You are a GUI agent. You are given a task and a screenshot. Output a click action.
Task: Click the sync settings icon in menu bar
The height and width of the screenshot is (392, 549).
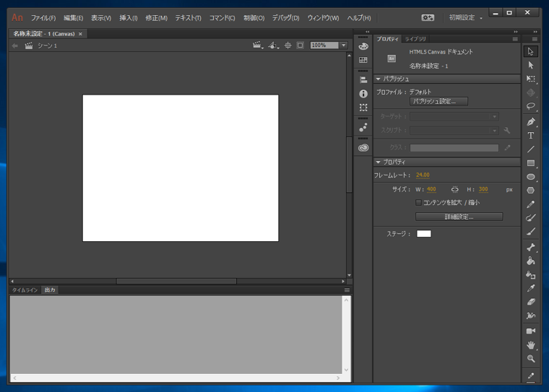428,17
